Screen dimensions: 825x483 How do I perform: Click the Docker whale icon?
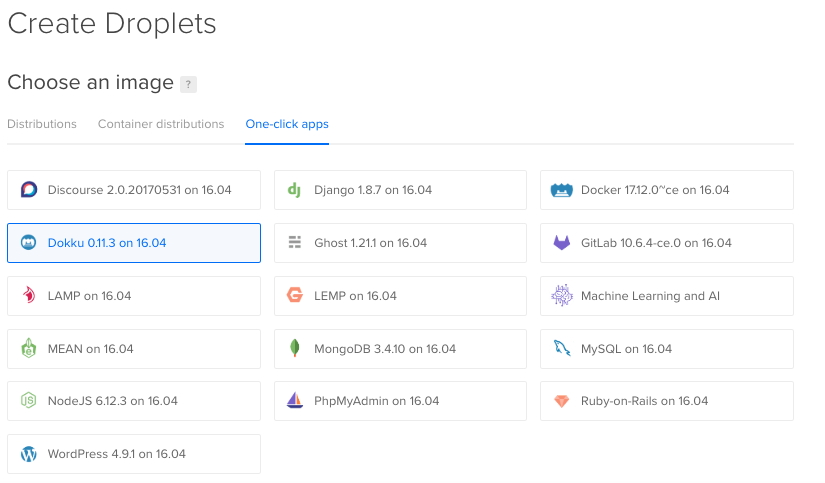[x=561, y=190]
